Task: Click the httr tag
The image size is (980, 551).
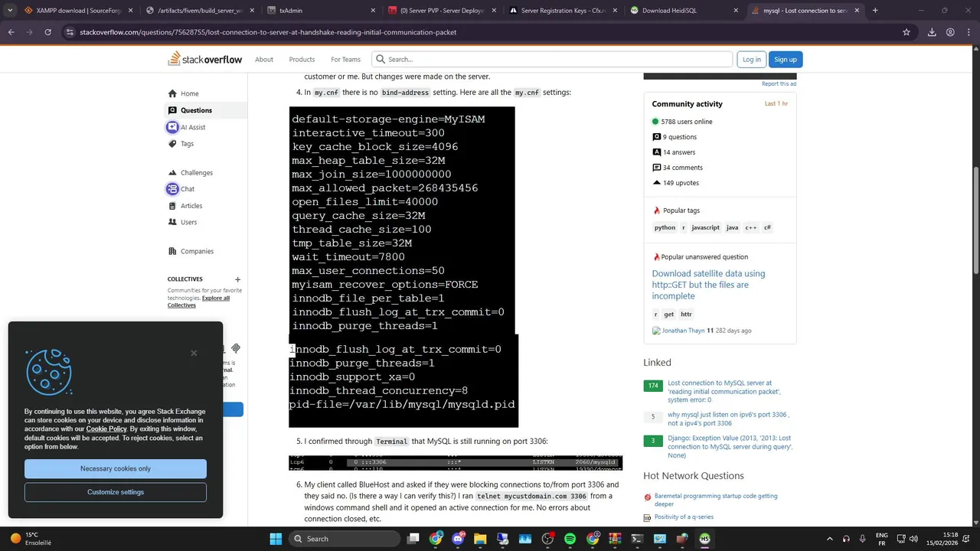Action: coord(686,314)
